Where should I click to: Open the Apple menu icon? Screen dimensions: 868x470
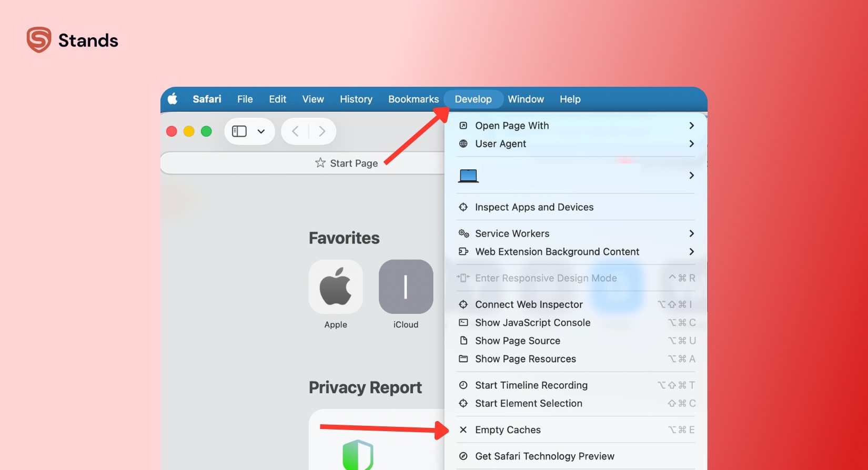click(x=173, y=99)
